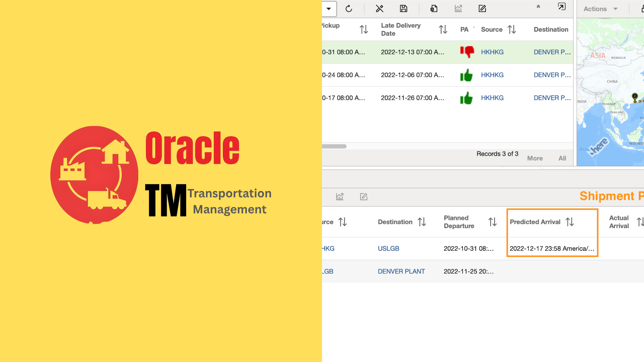The width and height of the screenshot is (644, 362).
Task: Toggle the thumbs-up indicator on third row
Action: (466, 98)
